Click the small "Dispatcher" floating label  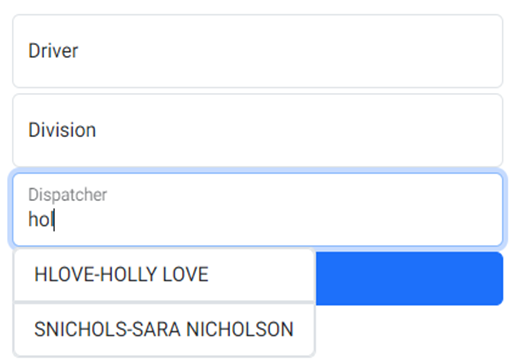tap(68, 195)
